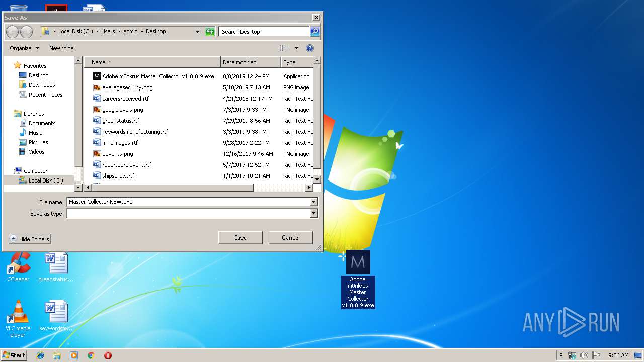Open the Organize menu
This screenshot has width=644, height=362.
(24, 48)
